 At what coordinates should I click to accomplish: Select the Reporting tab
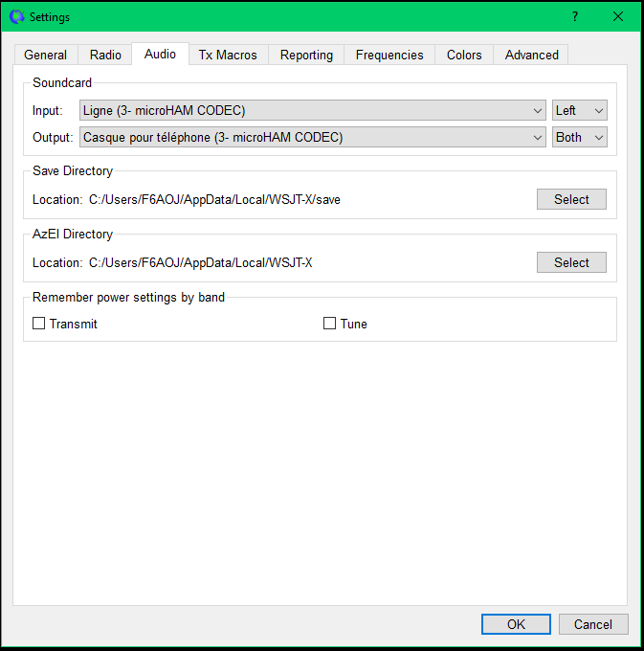tap(306, 55)
